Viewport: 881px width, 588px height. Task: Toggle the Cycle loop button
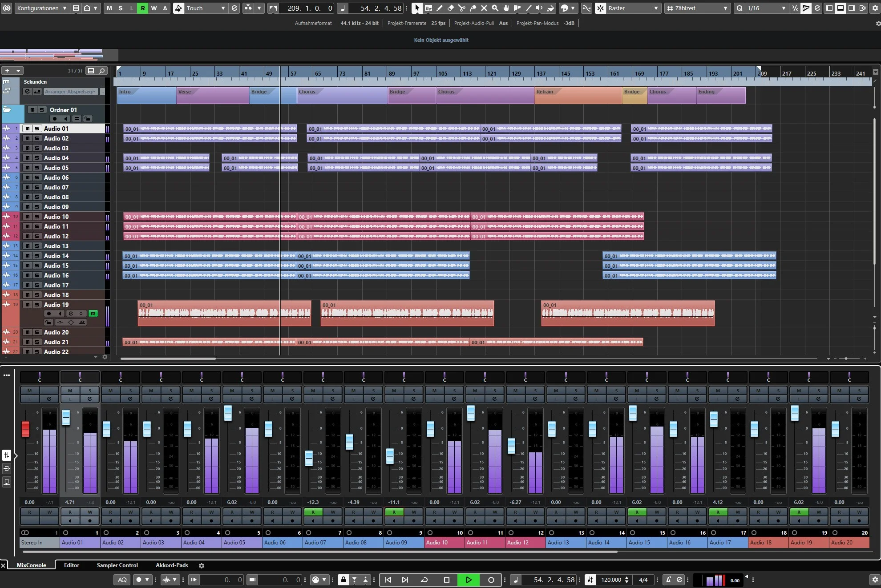click(x=424, y=580)
